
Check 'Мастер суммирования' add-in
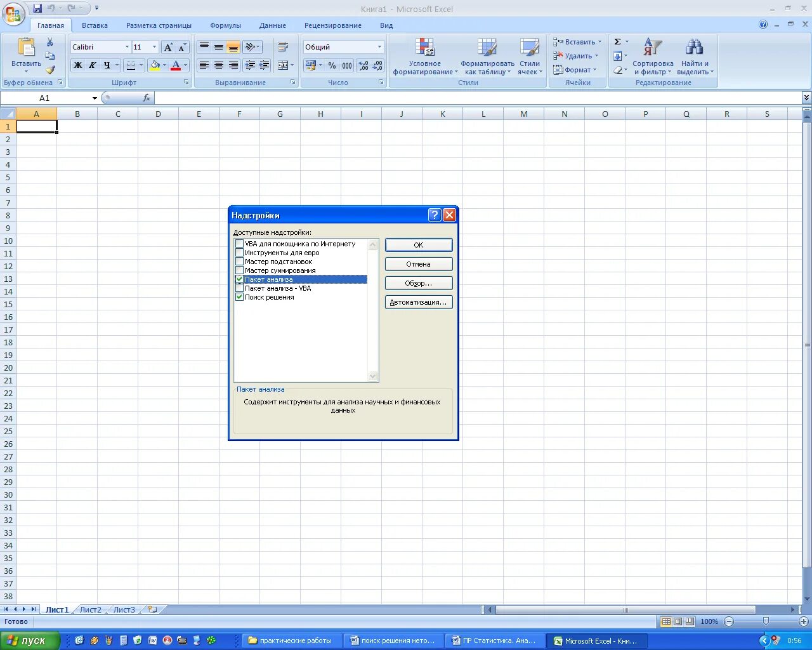click(x=239, y=270)
